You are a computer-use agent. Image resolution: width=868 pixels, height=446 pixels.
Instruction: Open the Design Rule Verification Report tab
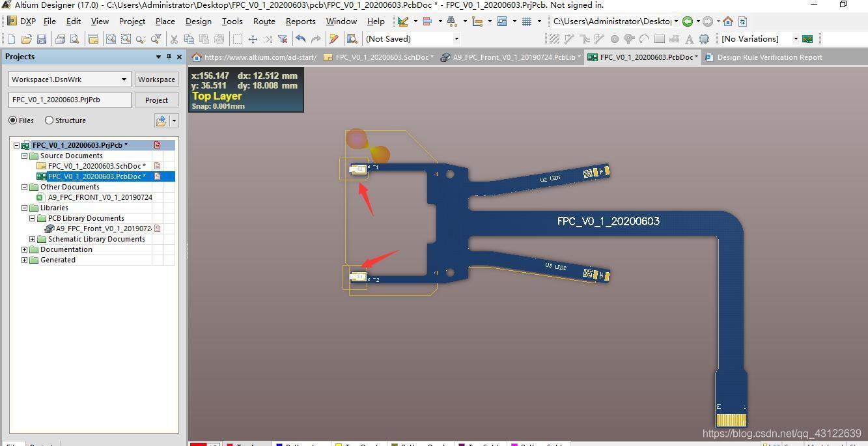764,57
